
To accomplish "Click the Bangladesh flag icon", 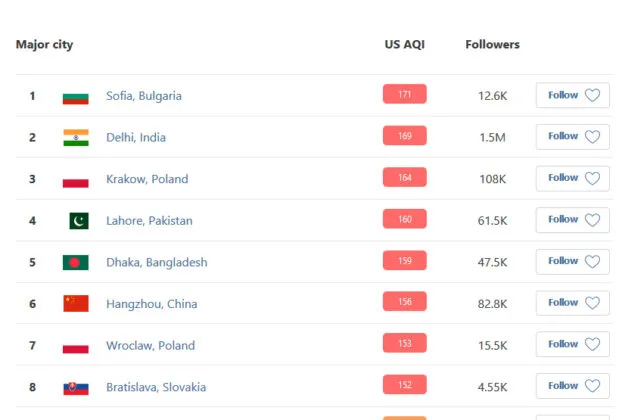I will coord(76,263).
